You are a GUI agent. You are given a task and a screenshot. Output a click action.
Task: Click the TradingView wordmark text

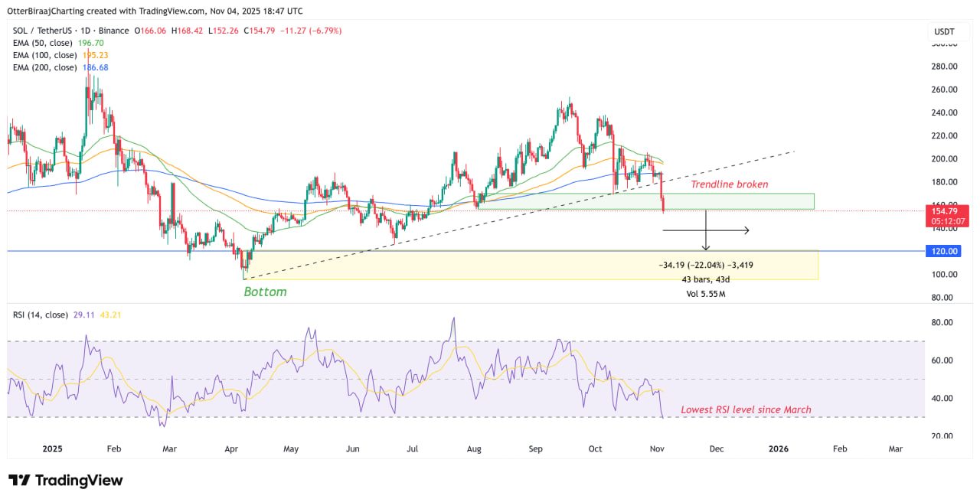pos(79,481)
